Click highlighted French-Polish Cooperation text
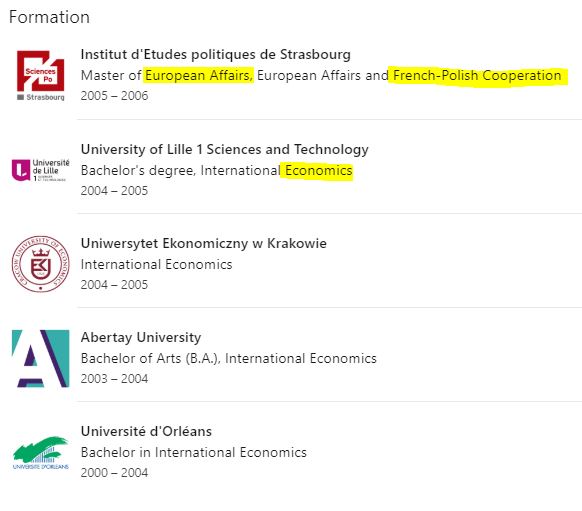Screen dimensions: 582x511 477,76
